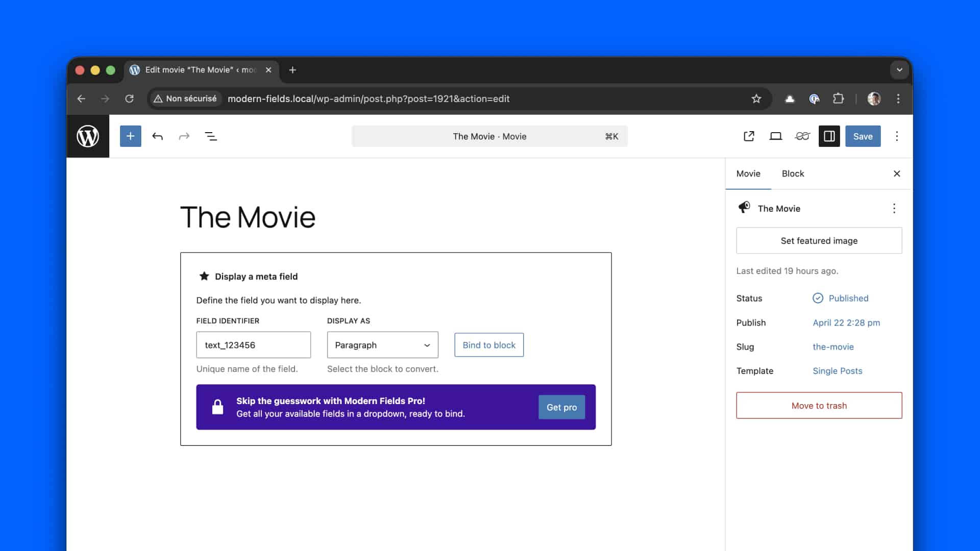
Task: Click the Get pro button
Action: pos(561,407)
